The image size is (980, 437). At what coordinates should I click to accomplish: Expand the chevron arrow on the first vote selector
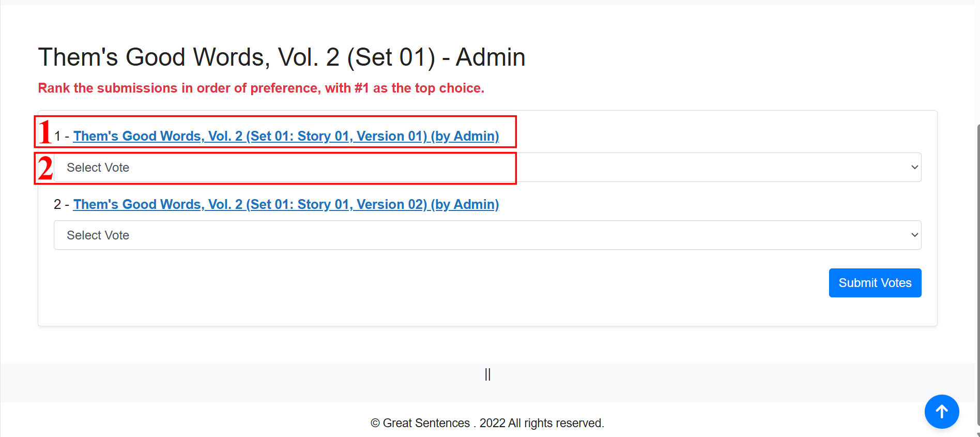coord(914,168)
